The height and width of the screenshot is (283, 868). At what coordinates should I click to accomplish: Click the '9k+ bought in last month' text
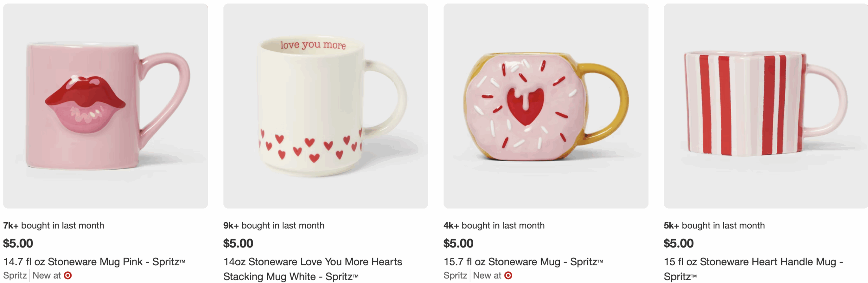pyautogui.click(x=274, y=225)
